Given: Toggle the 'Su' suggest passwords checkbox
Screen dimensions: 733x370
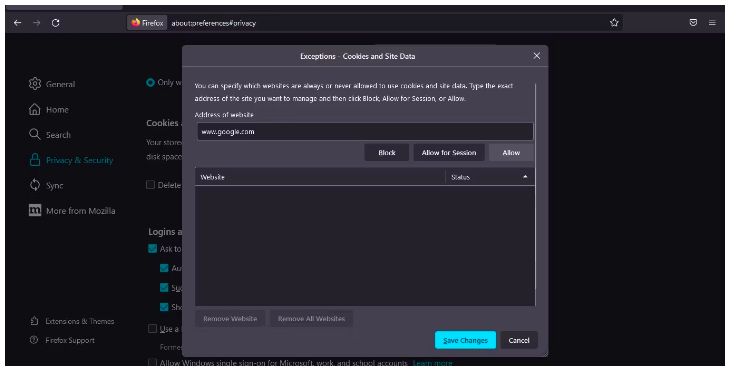Looking at the screenshot, I should pos(164,287).
